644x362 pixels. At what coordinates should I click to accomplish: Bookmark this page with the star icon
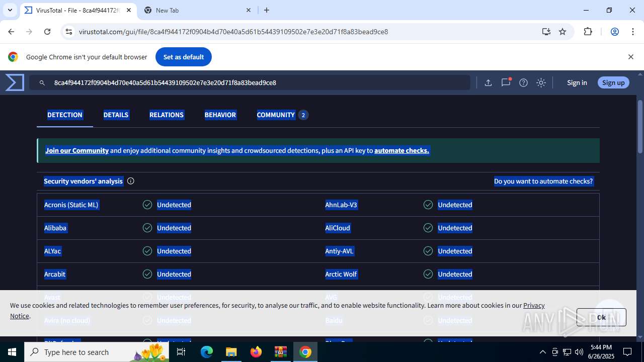pos(562,32)
